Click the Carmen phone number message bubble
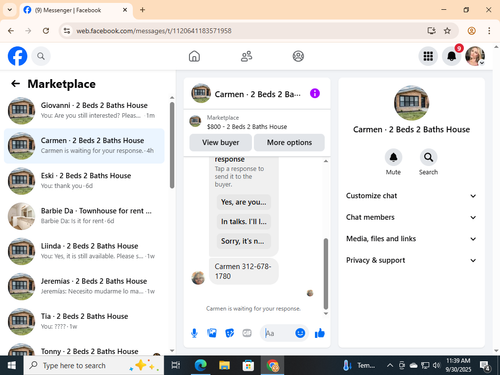This screenshot has width=500, height=375. click(244, 271)
